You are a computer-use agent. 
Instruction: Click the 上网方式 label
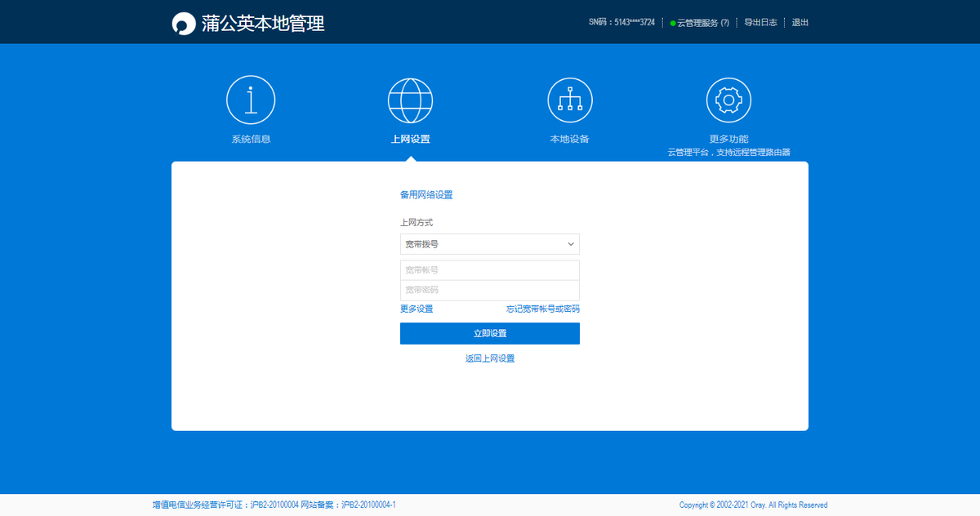click(x=416, y=222)
